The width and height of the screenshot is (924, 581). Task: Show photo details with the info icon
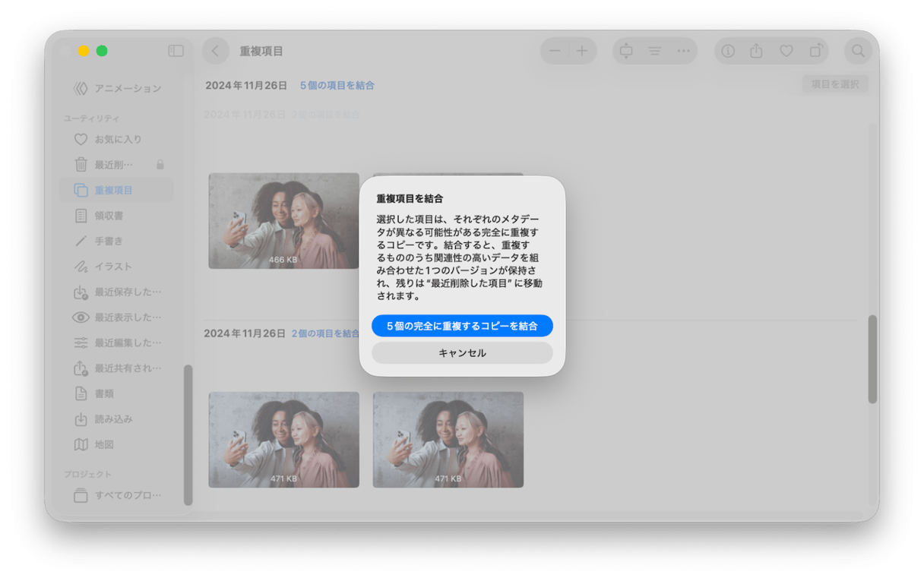click(730, 50)
